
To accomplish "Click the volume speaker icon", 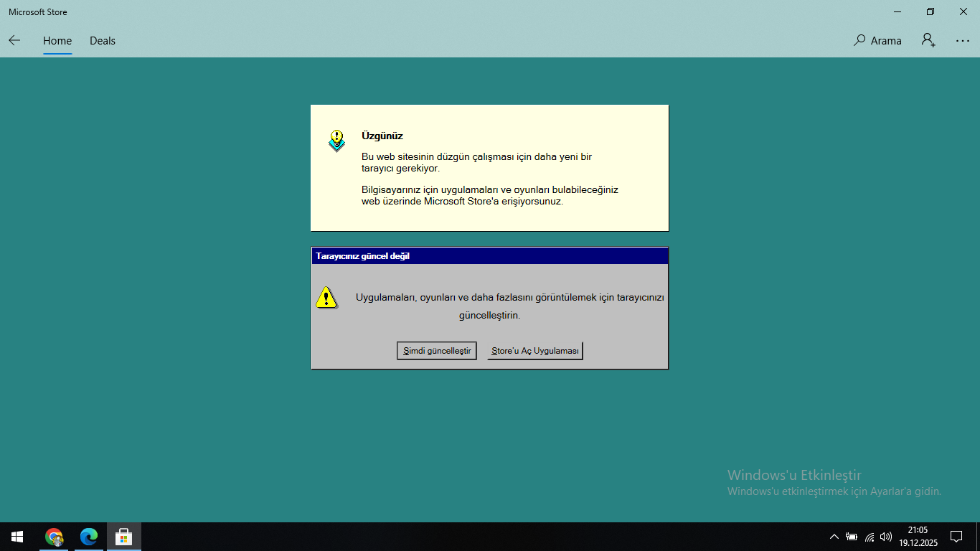I will pos(886,537).
